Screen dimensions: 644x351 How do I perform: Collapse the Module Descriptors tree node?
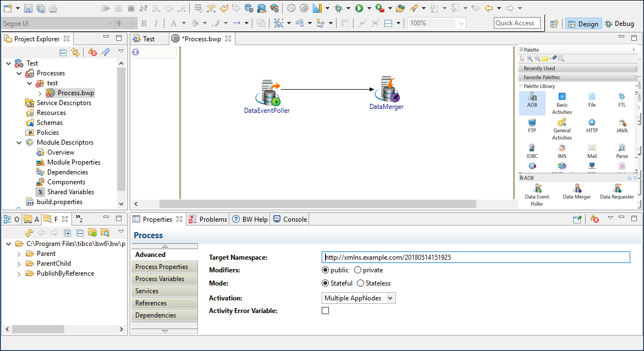coord(19,142)
